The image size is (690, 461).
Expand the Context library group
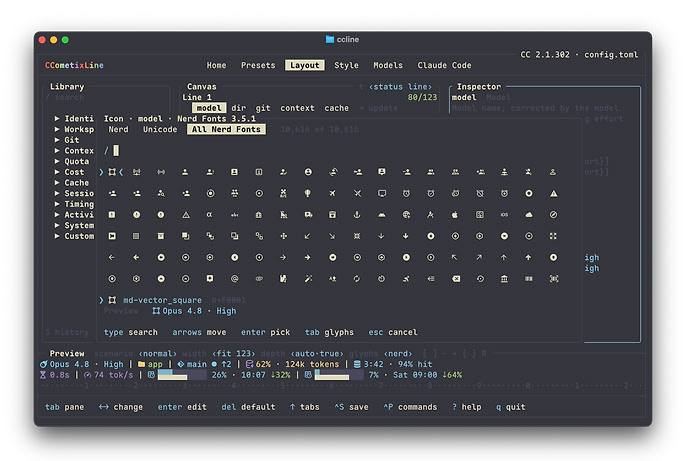point(74,151)
